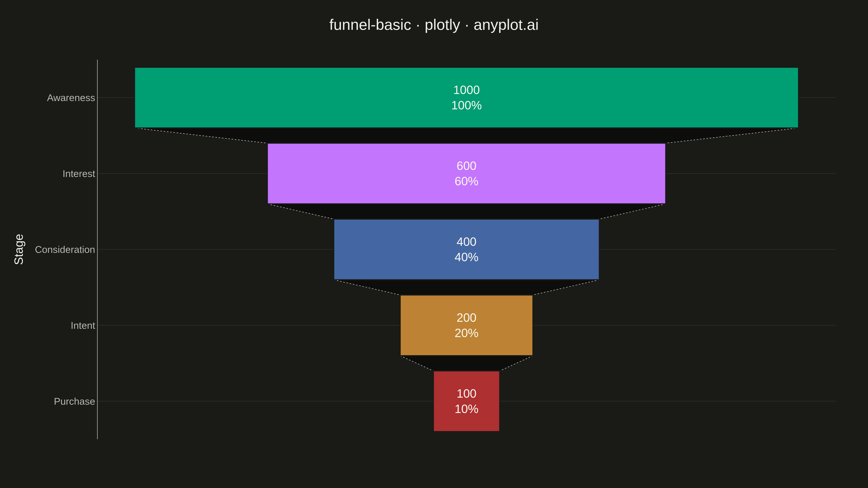868x488 pixels.
Task: Click the purple Interest funnel bar
Action: coord(466,174)
